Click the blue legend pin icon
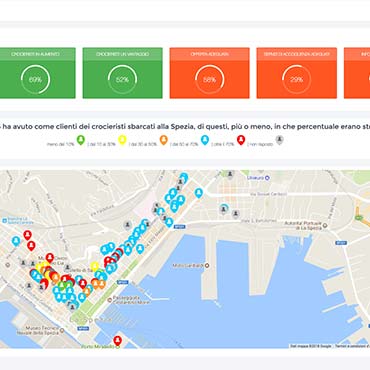The height and width of the screenshot is (370, 370). (205, 140)
